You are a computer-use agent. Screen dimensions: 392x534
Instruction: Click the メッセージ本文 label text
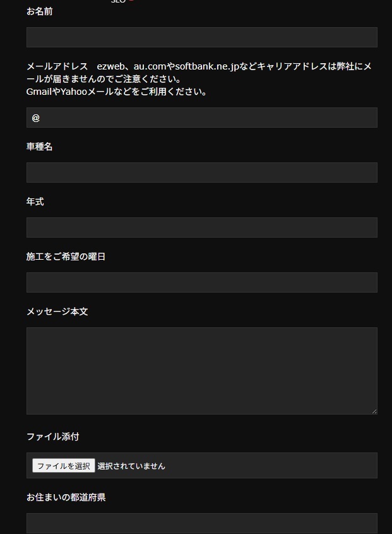click(57, 312)
